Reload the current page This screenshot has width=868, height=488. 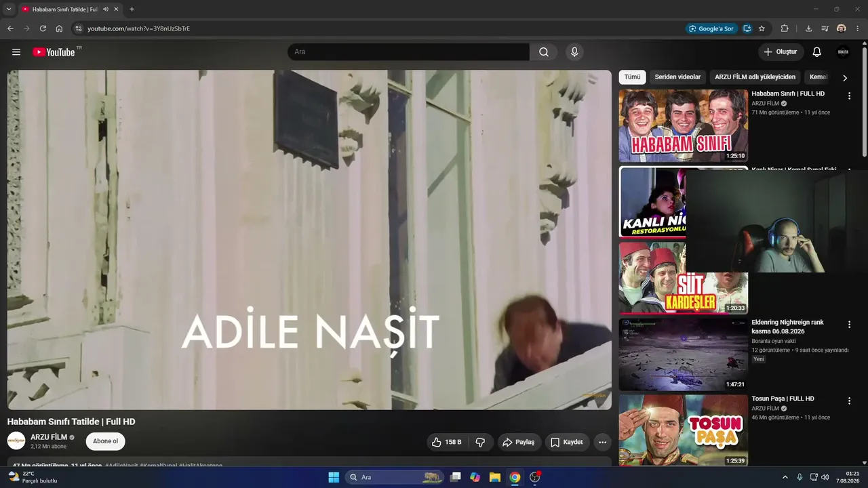point(43,28)
